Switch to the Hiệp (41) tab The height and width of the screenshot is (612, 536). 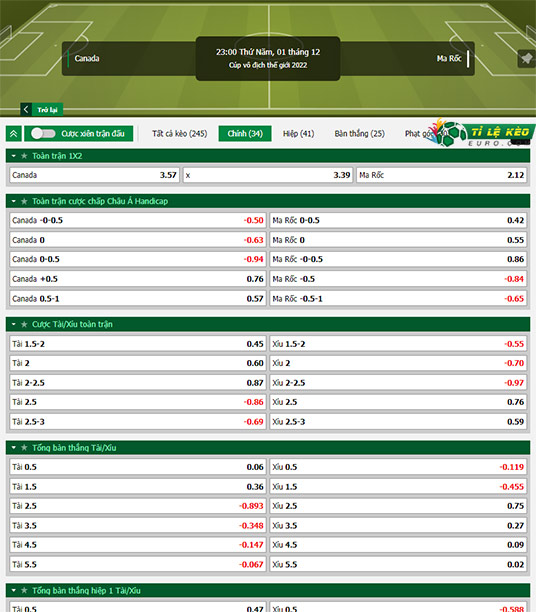[298, 134]
